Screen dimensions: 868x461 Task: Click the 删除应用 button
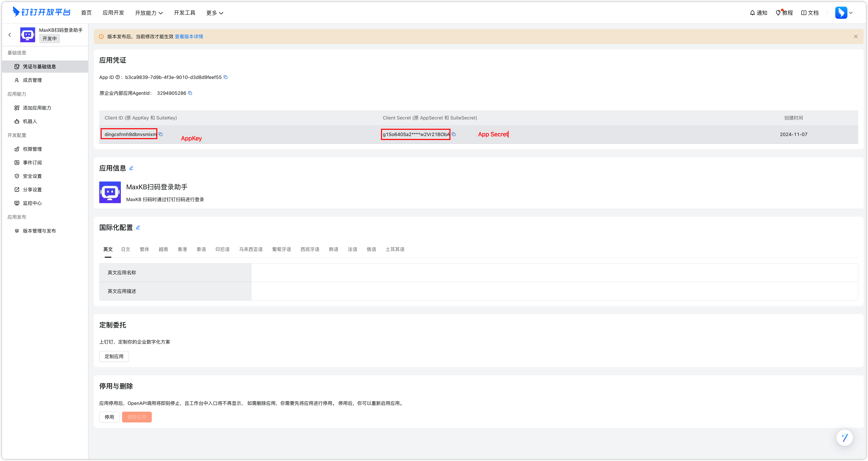[137, 417]
